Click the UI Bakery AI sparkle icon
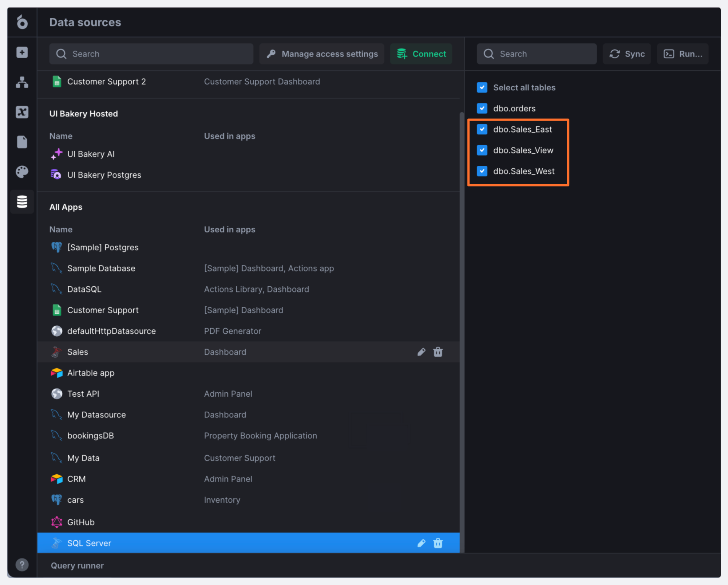The height and width of the screenshot is (585, 728). (x=57, y=154)
